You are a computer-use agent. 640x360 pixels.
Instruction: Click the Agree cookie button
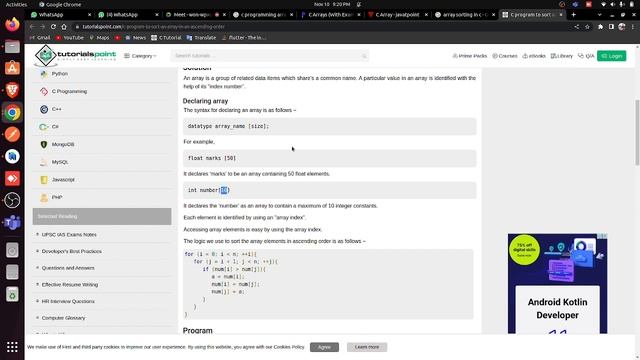click(324, 347)
